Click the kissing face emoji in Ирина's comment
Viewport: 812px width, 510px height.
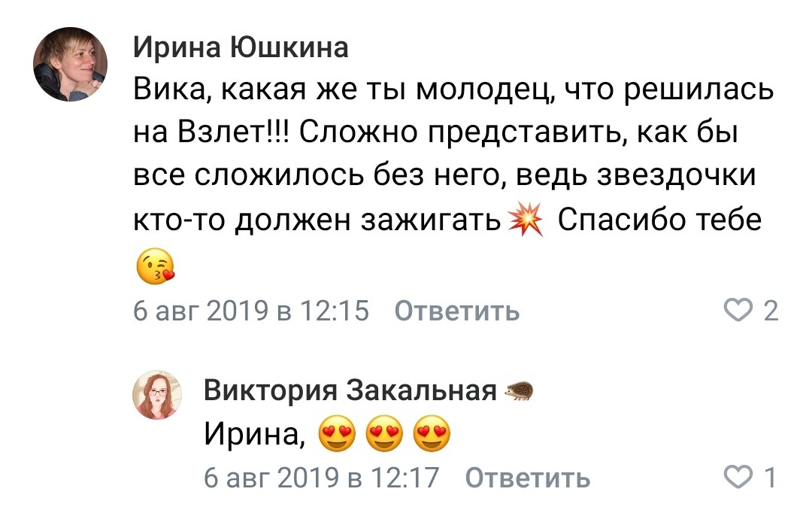(x=156, y=267)
